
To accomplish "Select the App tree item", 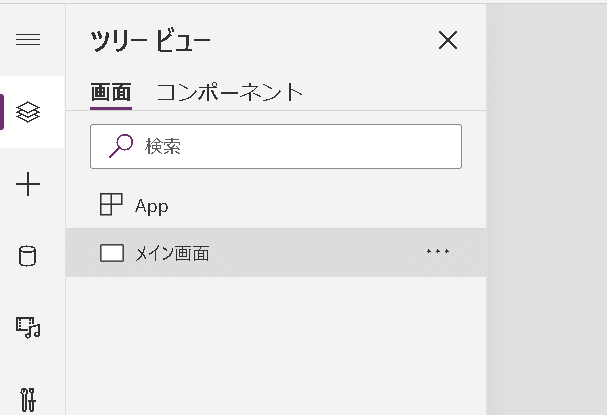I will 276,205.
